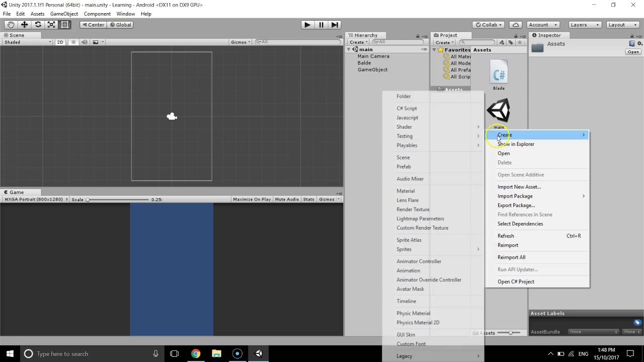This screenshot has width=644, height=362.
Task: Open Hierarchy Create dropdown
Action: click(358, 42)
